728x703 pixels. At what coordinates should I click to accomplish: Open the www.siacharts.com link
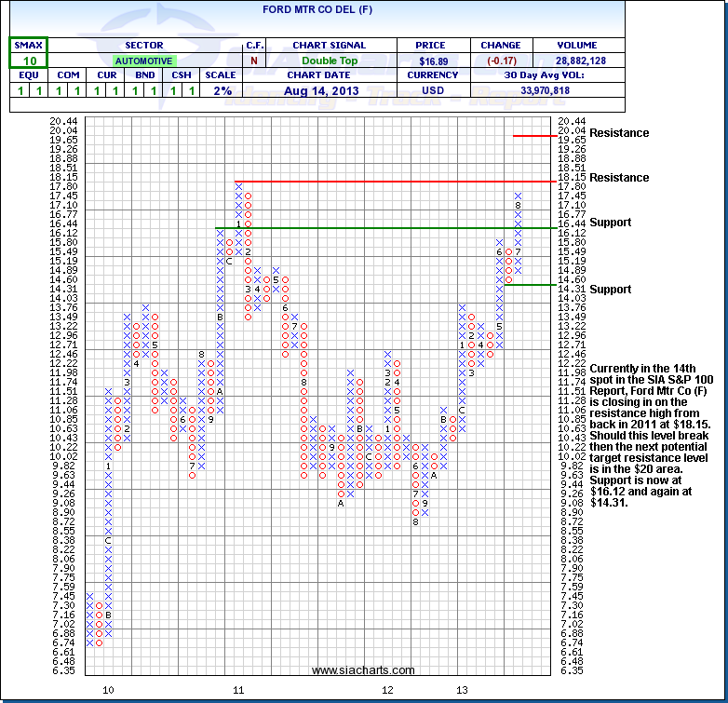coord(349,670)
